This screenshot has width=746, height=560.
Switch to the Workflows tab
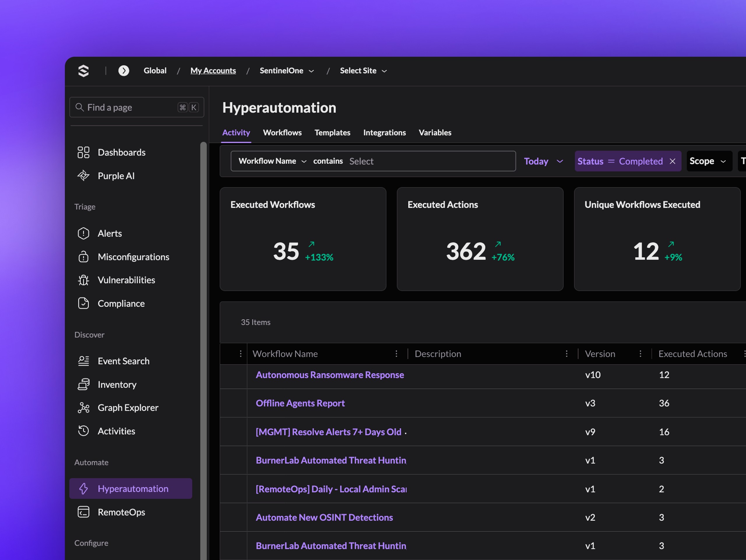[x=282, y=133]
